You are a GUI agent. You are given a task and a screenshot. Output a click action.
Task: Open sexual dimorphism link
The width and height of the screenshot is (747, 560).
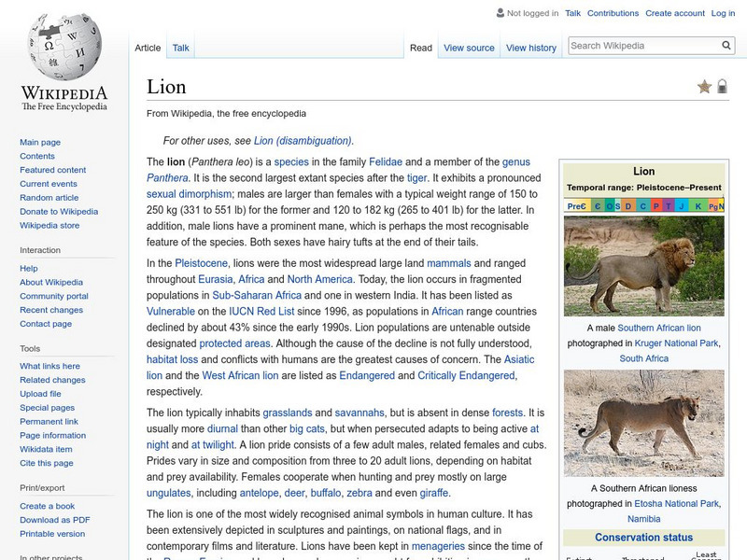click(x=190, y=194)
